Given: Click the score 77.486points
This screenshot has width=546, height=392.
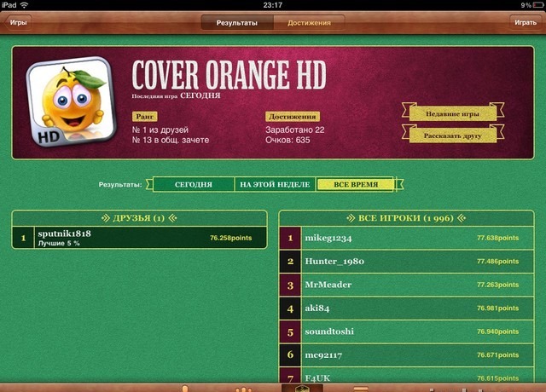Looking at the screenshot, I should pos(497,262).
